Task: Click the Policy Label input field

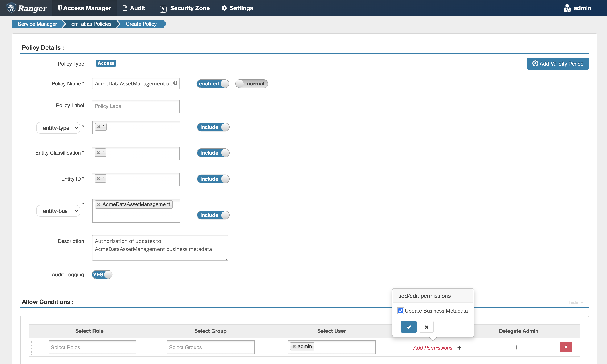Action: click(136, 106)
